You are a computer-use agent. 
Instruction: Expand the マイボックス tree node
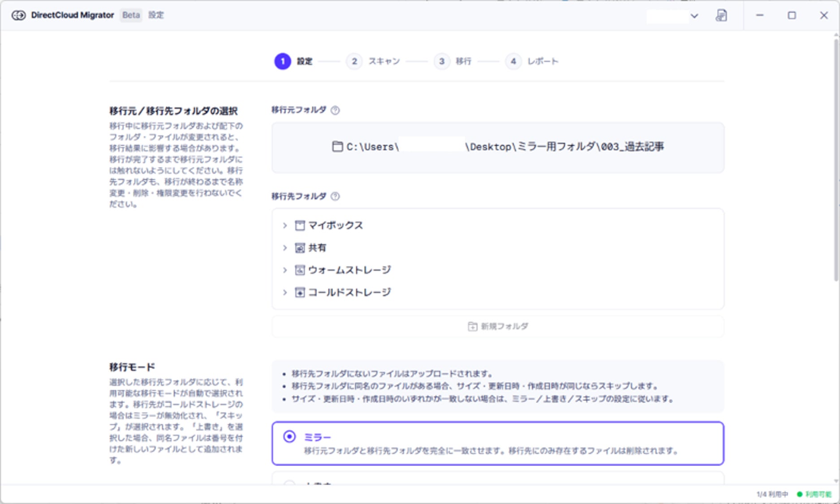pyautogui.click(x=284, y=225)
